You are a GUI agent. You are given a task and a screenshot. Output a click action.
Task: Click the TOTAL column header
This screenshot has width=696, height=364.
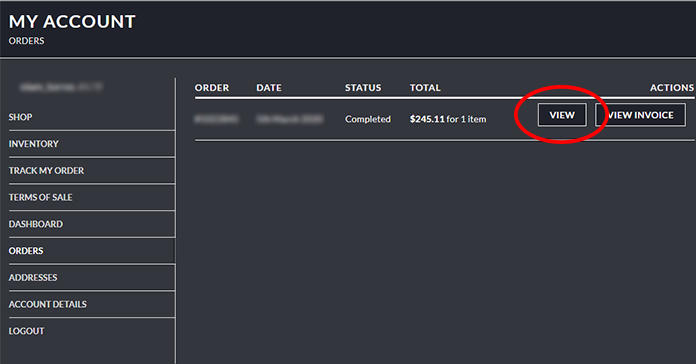[x=425, y=88]
